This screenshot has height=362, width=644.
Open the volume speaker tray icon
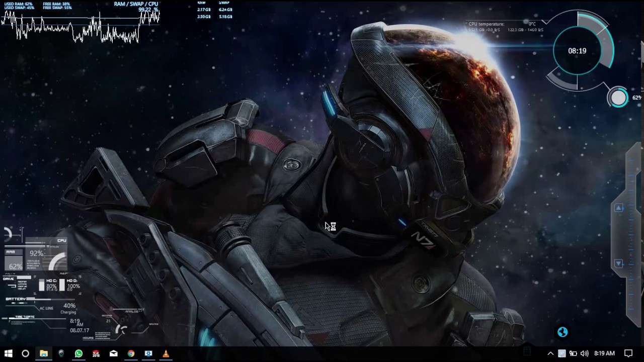click(584, 353)
